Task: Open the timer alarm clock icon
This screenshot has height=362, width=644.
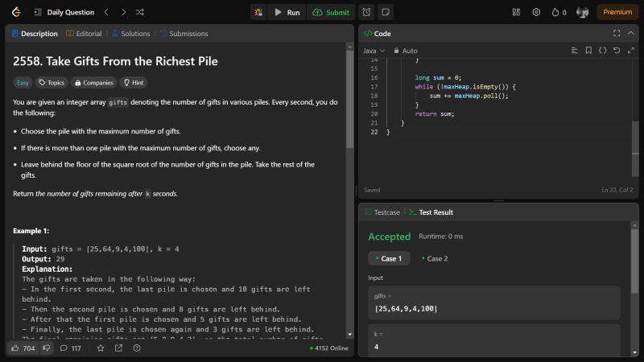Action: (x=366, y=12)
